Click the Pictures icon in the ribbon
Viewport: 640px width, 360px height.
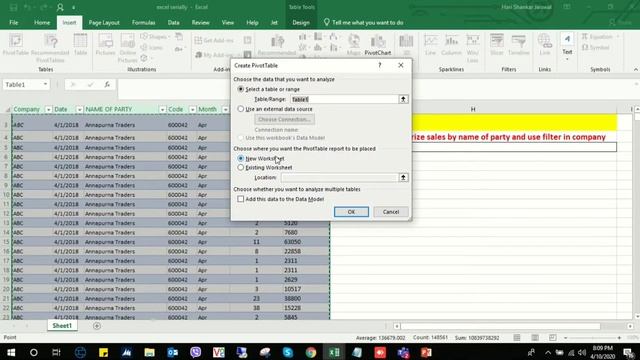[105, 45]
